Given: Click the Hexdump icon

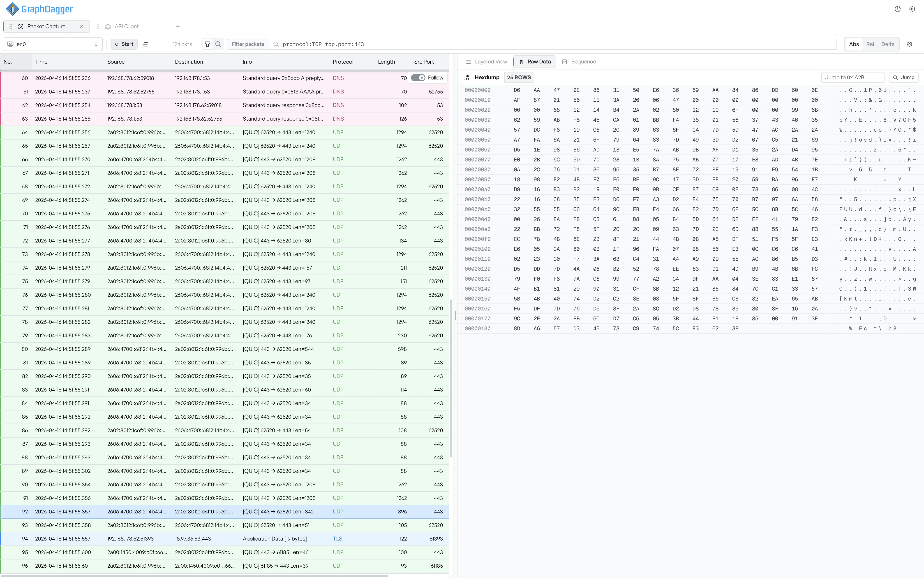Looking at the screenshot, I should (467, 78).
